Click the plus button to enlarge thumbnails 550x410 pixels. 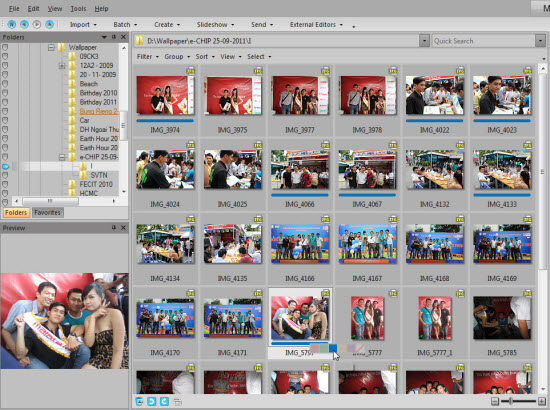[x=542, y=401]
